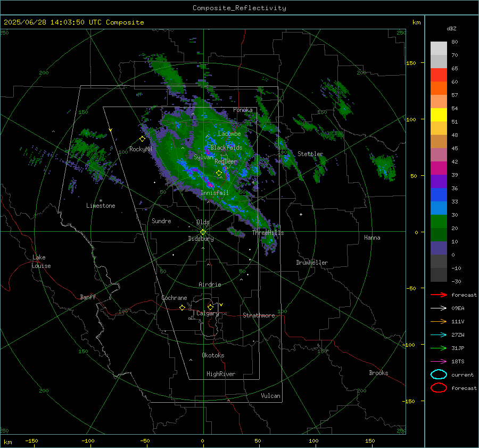Click the orange 111V arrow legend icon

click(439, 321)
